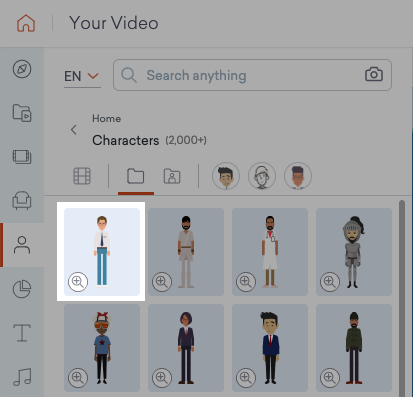The height and width of the screenshot is (397, 413).
Task: Choose the line-art character style avatar
Action: point(262,176)
